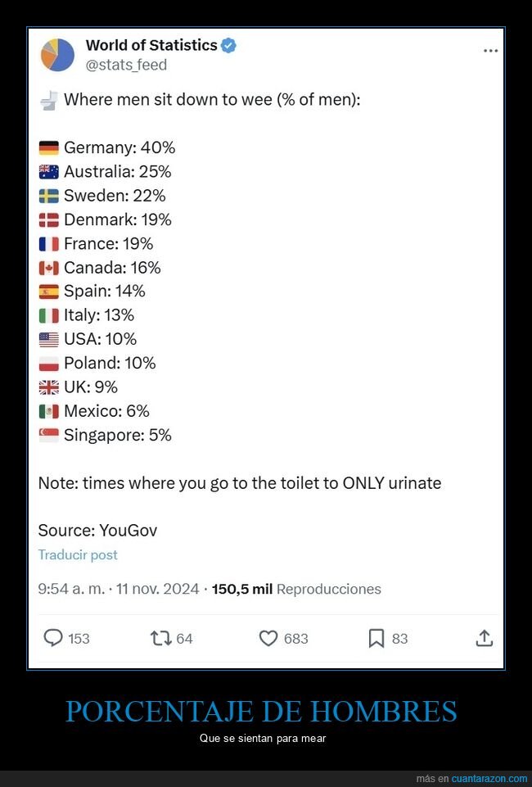This screenshot has width=532, height=787.
Task: Click the Mexico flag icon
Action: 48,411
